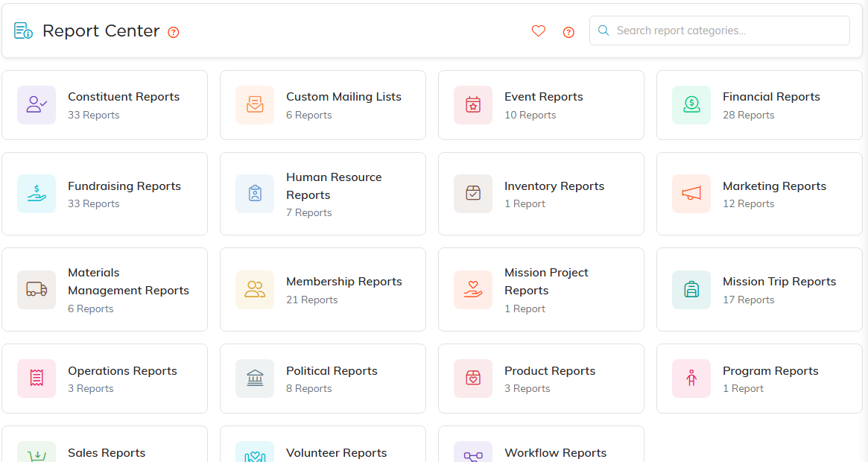This screenshot has width=868, height=462.
Task: Click the search magnifier icon
Action: (x=604, y=31)
